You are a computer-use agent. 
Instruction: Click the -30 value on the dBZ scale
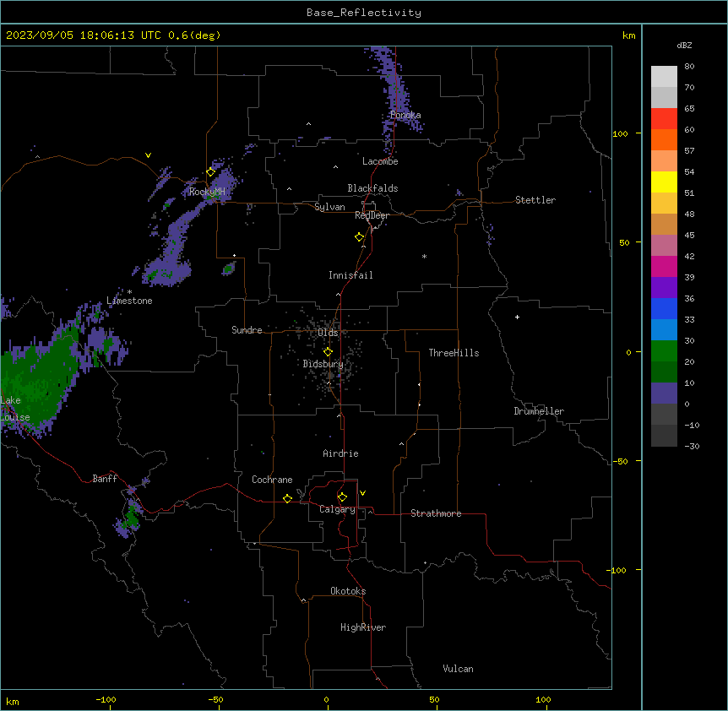coord(692,447)
